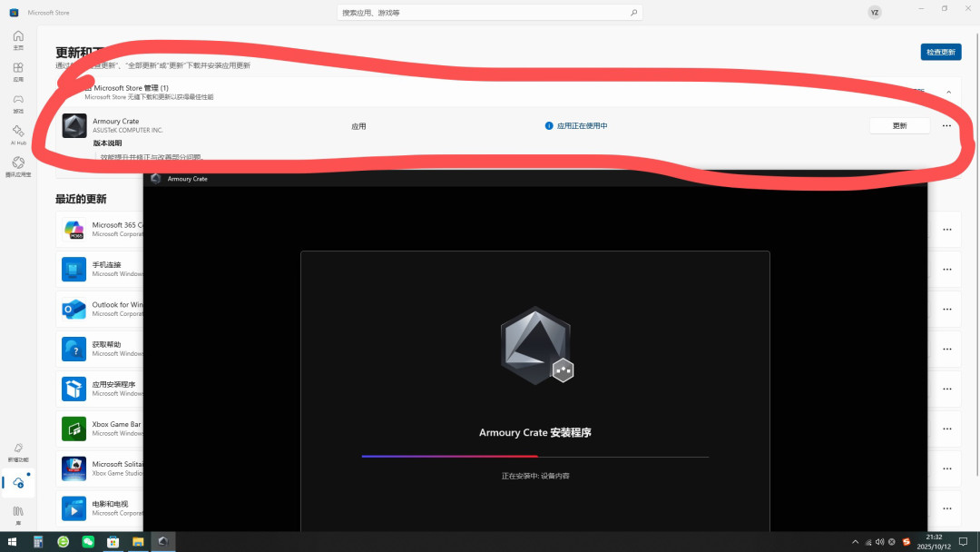Click 'Microsoft Store 管理 (1)' section title

(131, 88)
